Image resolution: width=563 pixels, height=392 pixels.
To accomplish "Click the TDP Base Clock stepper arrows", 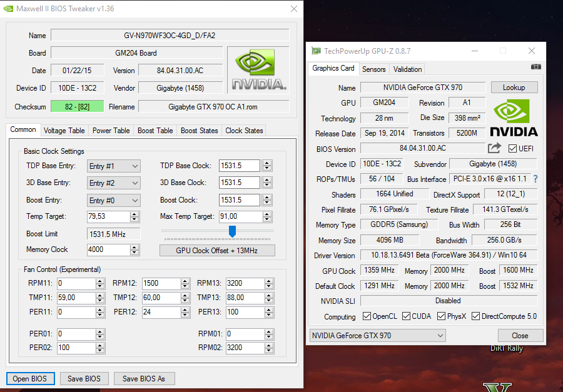I will pos(266,166).
